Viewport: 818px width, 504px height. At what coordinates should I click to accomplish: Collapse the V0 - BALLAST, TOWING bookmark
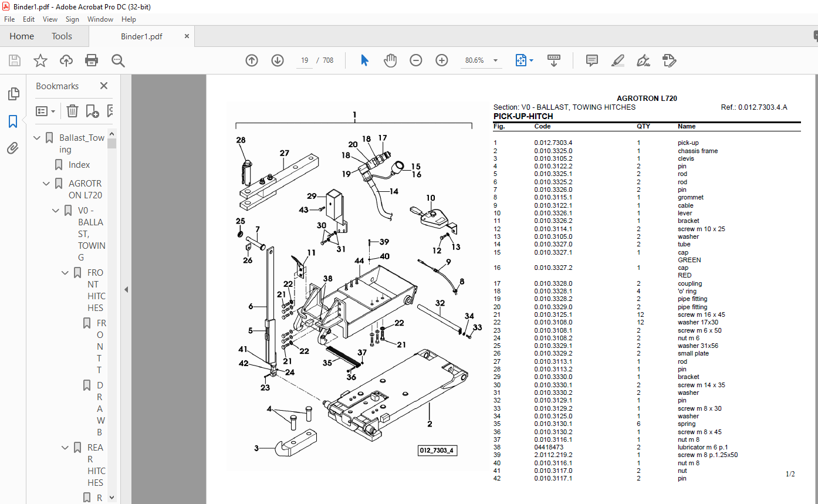pyautogui.click(x=56, y=211)
